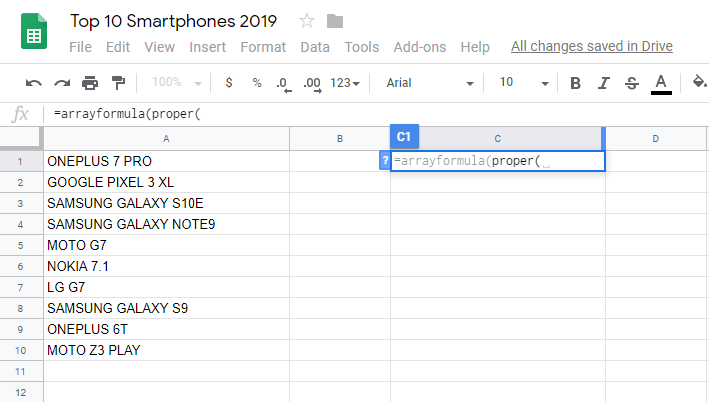The image size is (709, 402).
Task: Select row 1 header
Action: [20, 161]
